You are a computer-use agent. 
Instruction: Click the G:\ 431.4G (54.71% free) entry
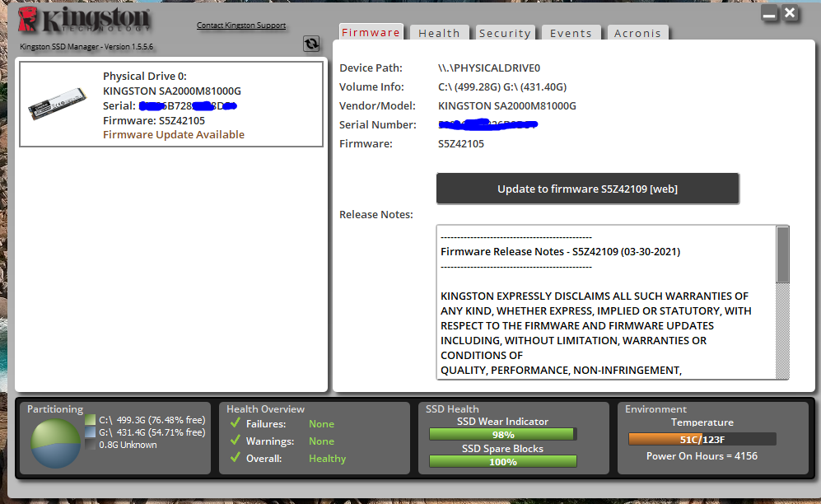tap(152, 432)
